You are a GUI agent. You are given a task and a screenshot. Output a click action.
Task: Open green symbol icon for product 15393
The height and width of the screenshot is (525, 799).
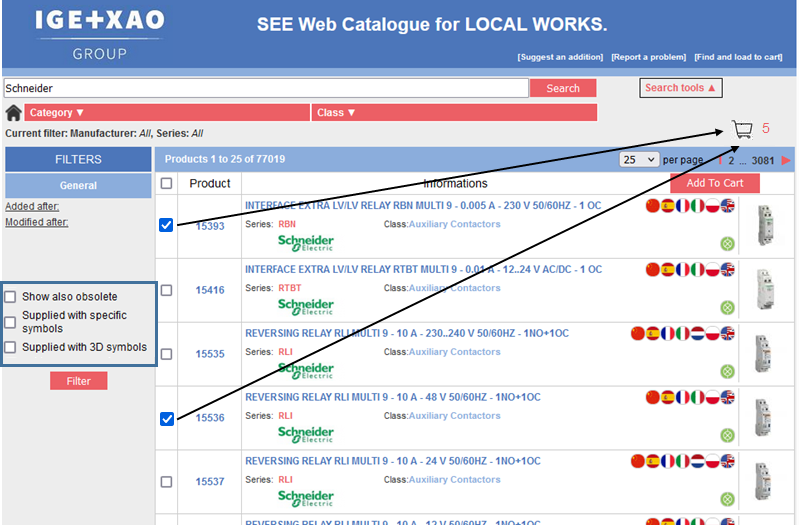[x=728, y=244]
